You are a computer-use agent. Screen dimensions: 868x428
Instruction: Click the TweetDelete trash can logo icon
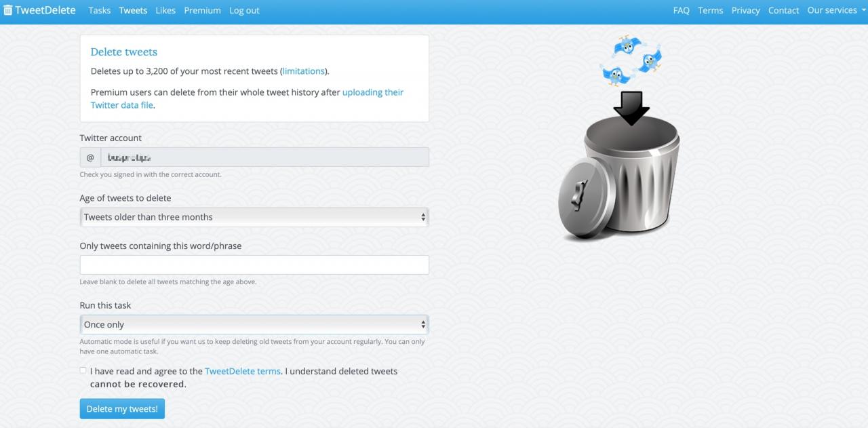coord(8,10)
